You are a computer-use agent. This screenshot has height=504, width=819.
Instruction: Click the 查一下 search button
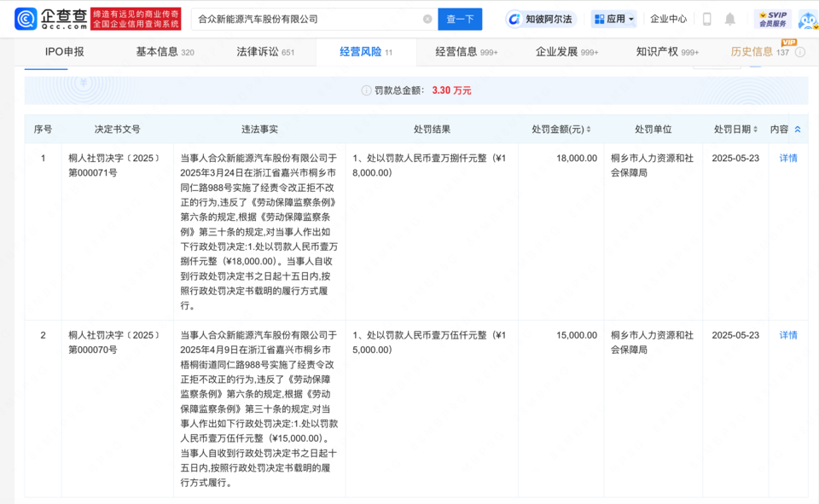pyautogui.click(x=460, y=20)
